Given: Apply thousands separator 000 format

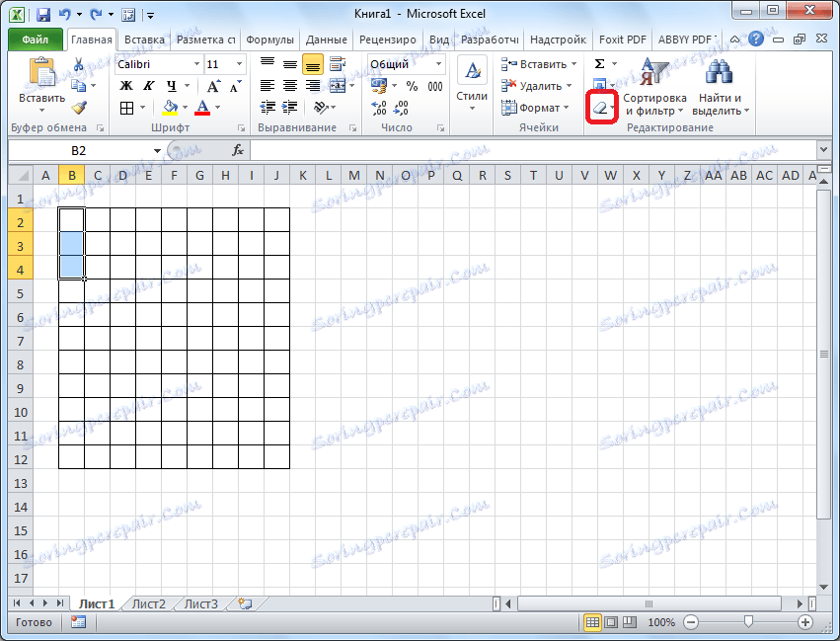Looking at the screenshot, I should click(x=435, y=86).
